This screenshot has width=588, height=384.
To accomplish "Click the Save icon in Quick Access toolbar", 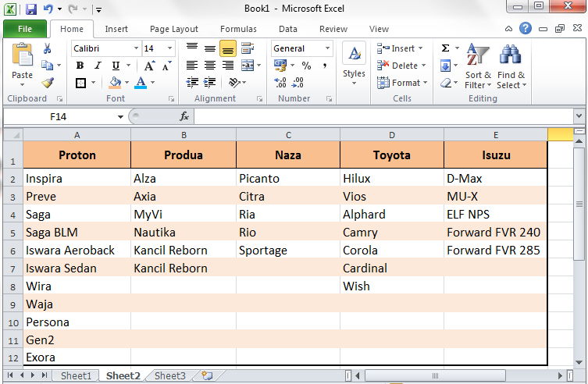I will [x=30, y=9].
